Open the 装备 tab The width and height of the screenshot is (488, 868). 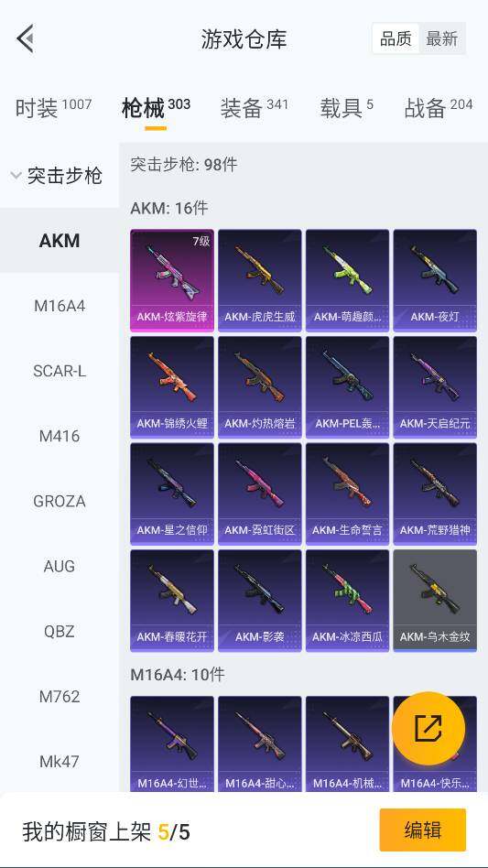pyautogui.click(x=254, y=107)
